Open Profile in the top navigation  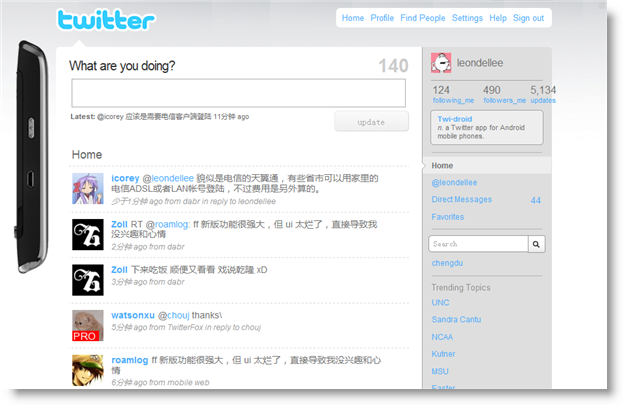point(382,18)
